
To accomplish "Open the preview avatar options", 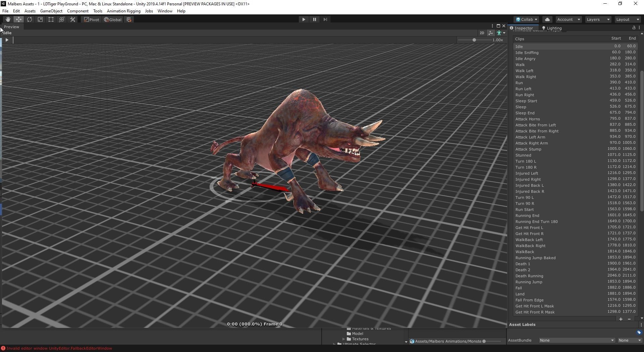I will (501, 33).
